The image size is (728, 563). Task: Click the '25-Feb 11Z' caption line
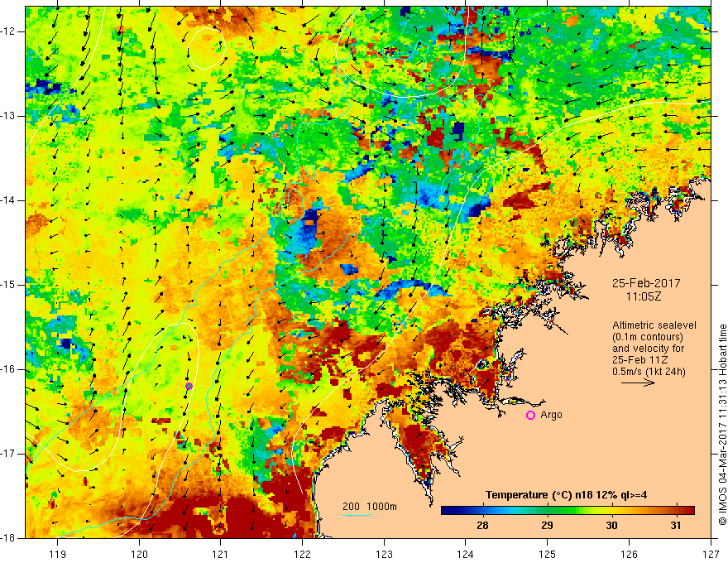pos(639,360)
